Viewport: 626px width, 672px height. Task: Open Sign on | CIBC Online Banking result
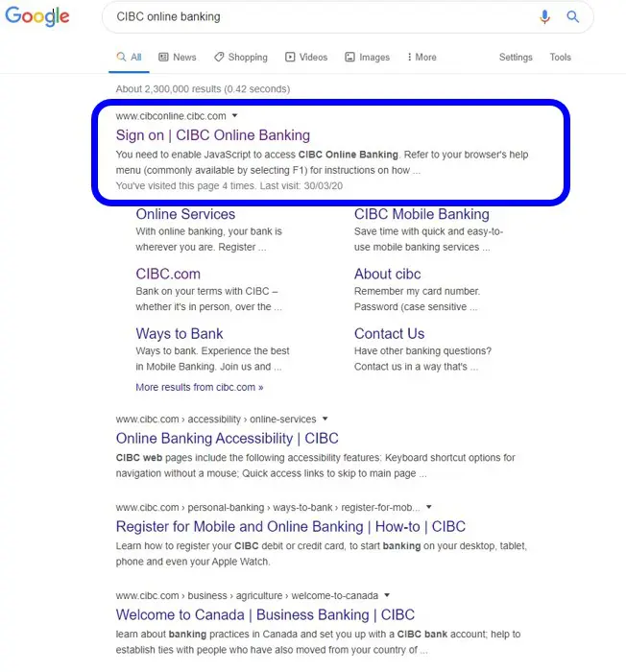pyautogui.click(x=213, y=135)
